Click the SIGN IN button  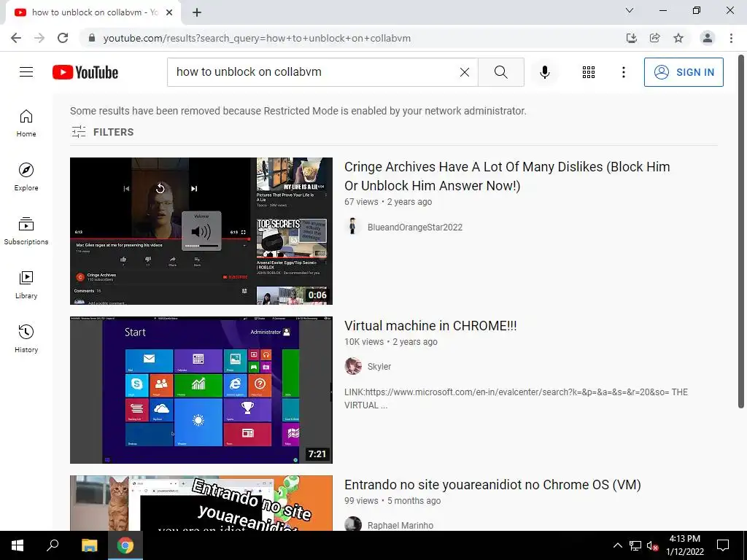tap(684, 72)
